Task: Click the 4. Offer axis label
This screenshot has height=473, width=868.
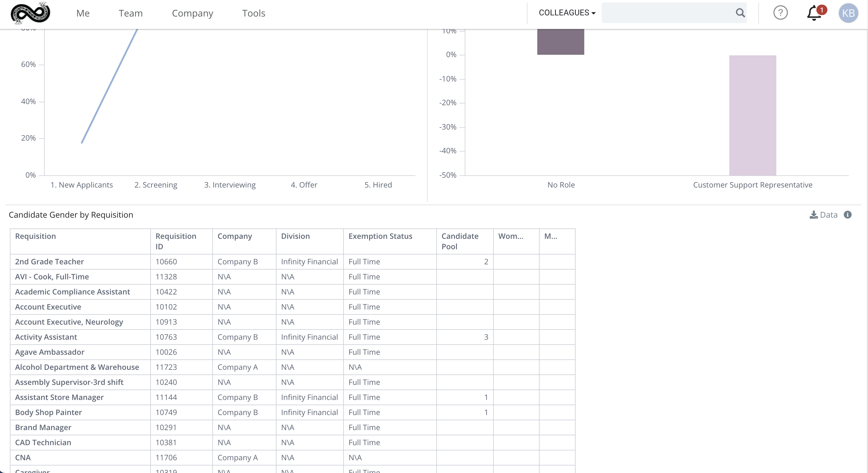Action: (x=304, y=185)
